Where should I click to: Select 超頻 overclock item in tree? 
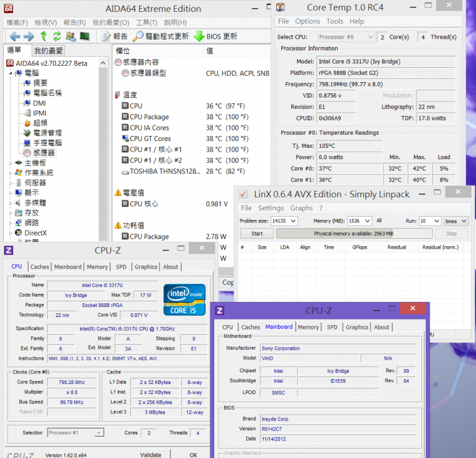(39, 123)
